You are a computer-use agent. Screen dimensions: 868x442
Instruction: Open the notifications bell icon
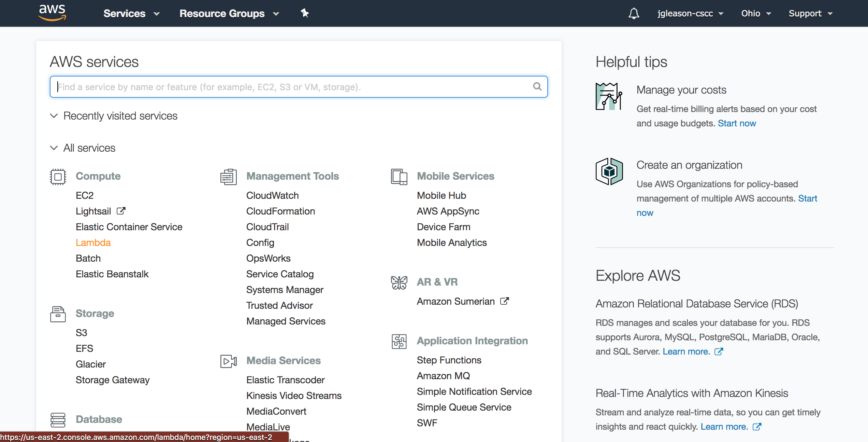point(634,13)
